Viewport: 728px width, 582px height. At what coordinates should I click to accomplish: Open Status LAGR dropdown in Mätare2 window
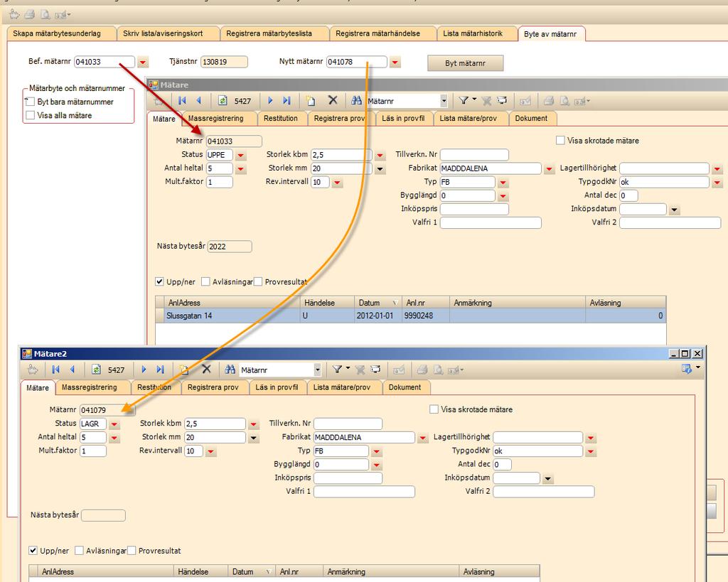114,424
